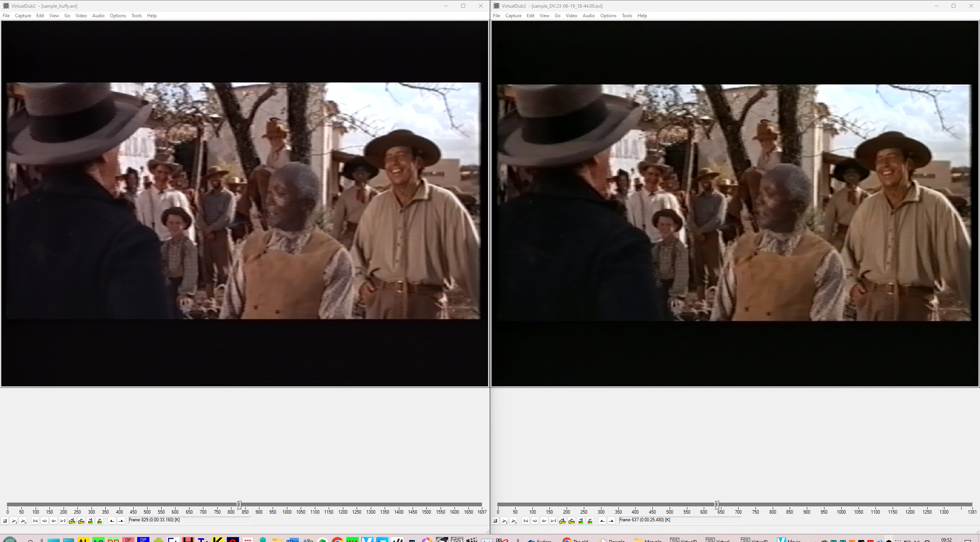Go to next keyframe in sample_DV window
The height and width of the screenshot is (542, 980).
coord(572,521)
